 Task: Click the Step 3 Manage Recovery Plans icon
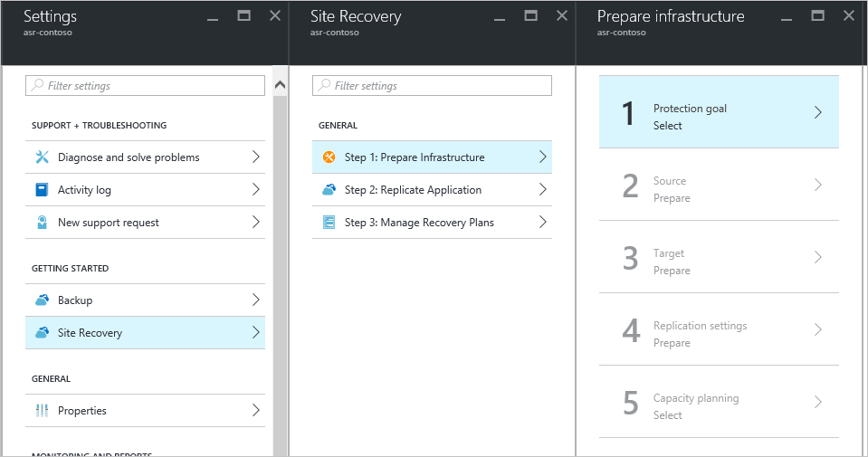pyautogui.click(x=329, y=223)
